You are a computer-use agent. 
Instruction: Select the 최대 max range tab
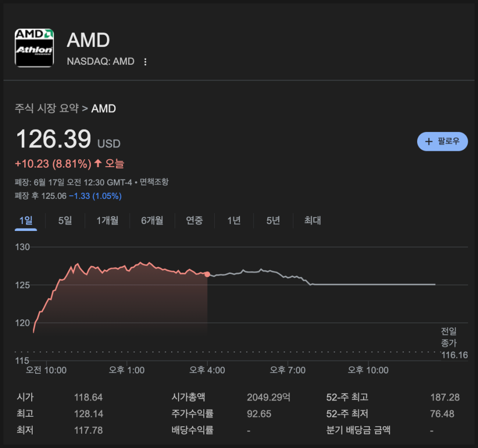(x=312, y=221)
